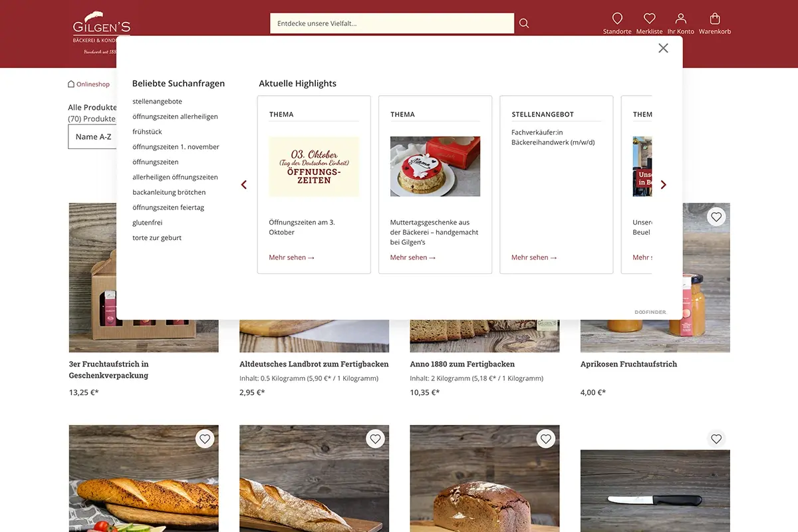The width and height of the screenshot is (798, 532).
Task: Toggle wishlist heart on Aprikosen Fruchtaufstrich
Action: click(x=716, y=216)
